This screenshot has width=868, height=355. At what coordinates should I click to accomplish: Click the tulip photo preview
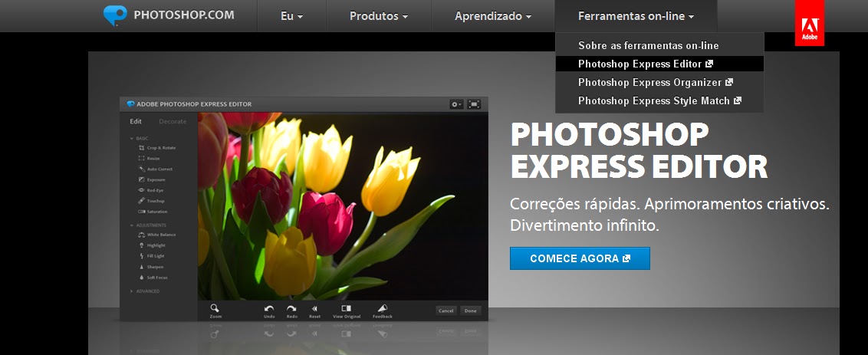coord(343,206)
